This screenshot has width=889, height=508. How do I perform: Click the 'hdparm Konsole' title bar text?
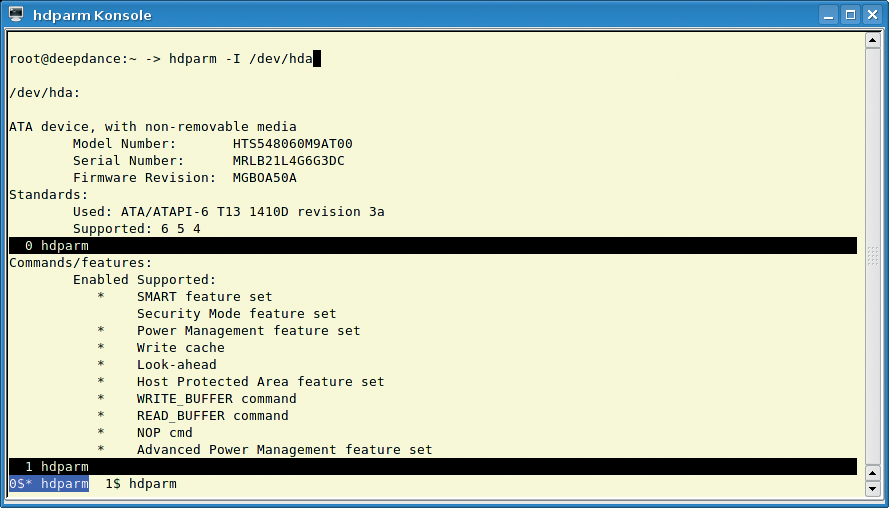[92, 15]
